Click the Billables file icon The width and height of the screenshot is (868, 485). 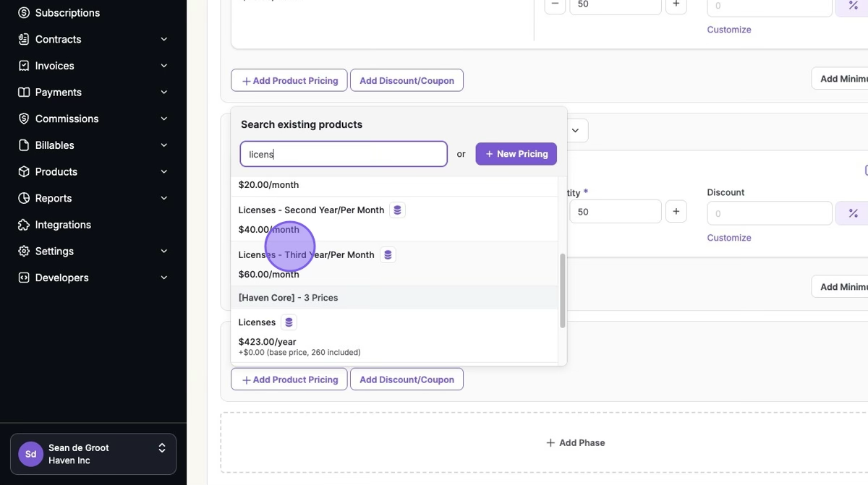(24, 145)
